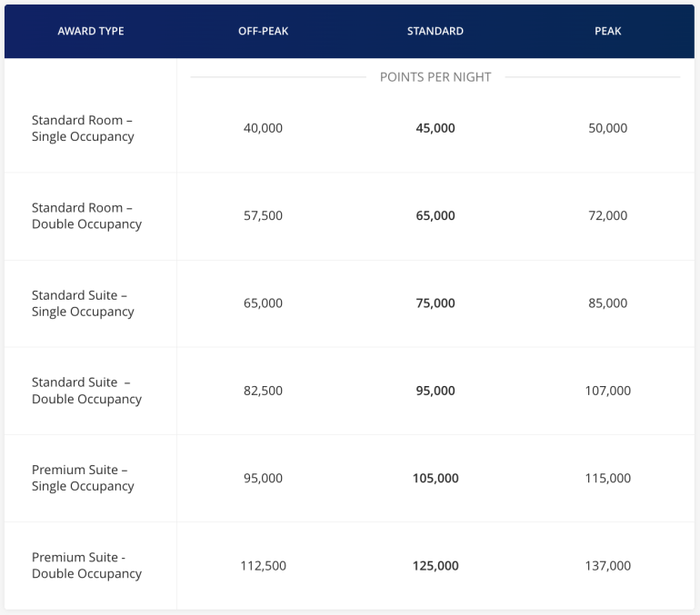Click the bold 75,000 standard value
Screen dimensions: 700x615
(x=435, y=303)
